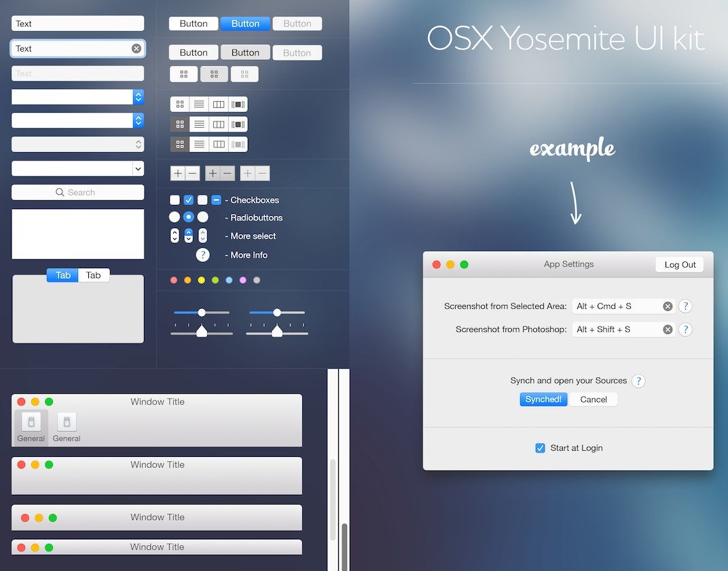Open the second blue-arrow popup menu
Viewport: 728px width, 571px height.
(x=77, y=120)
